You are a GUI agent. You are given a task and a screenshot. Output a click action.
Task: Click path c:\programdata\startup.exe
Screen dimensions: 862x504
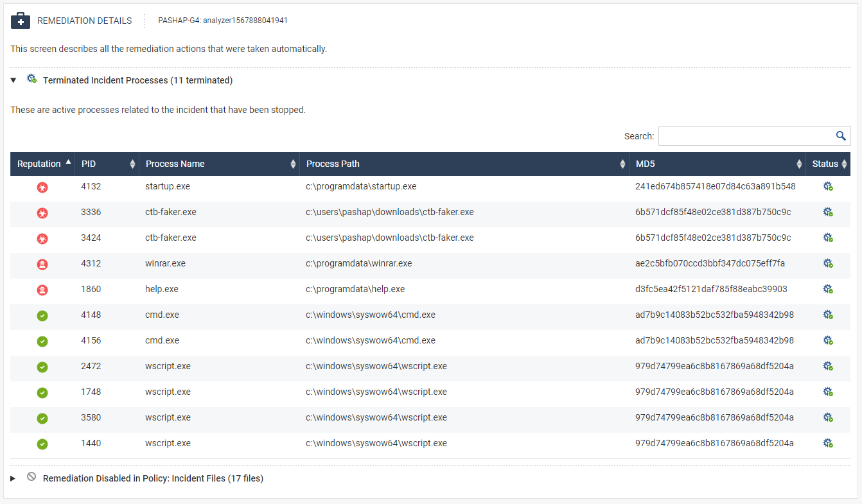(361, 186)
